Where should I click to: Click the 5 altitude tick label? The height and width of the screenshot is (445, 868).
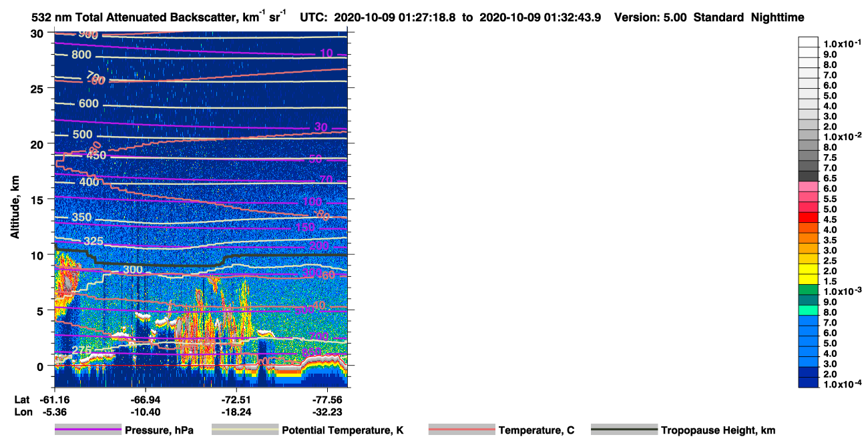[x=41, y=311]
